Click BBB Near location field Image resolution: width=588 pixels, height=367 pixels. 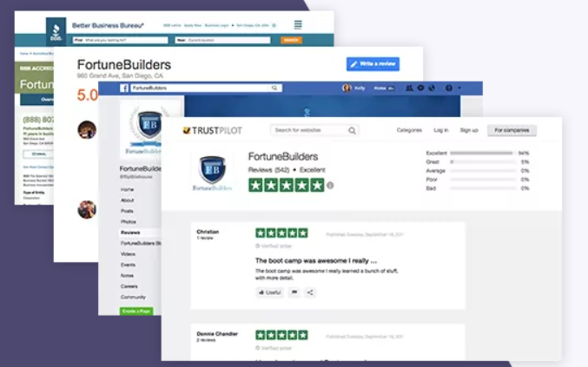click(222, 40)
